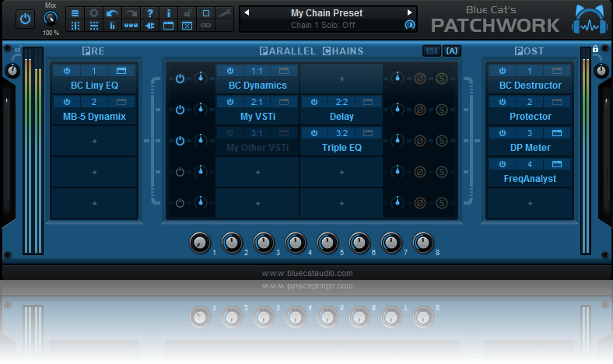This screenshot has width=613, height=364.
Task: Toggle power of BC Liny EQ slot
Action: [x=67, y=71]
